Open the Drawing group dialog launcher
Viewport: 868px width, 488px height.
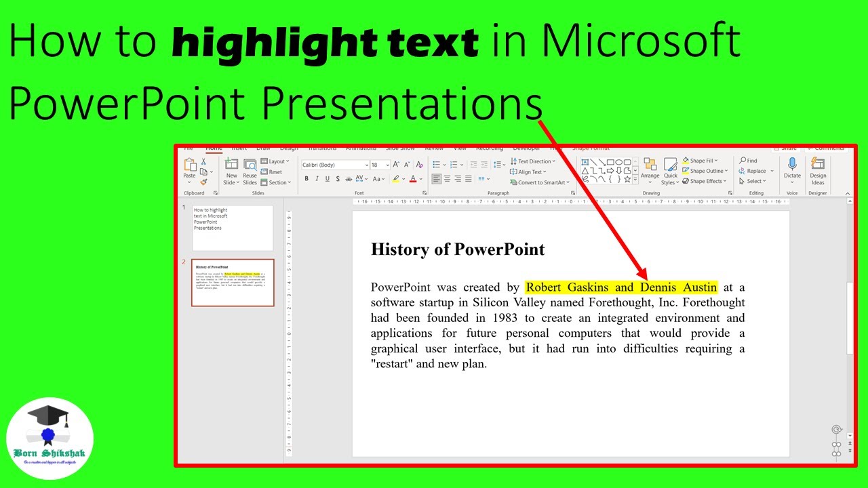730,193
